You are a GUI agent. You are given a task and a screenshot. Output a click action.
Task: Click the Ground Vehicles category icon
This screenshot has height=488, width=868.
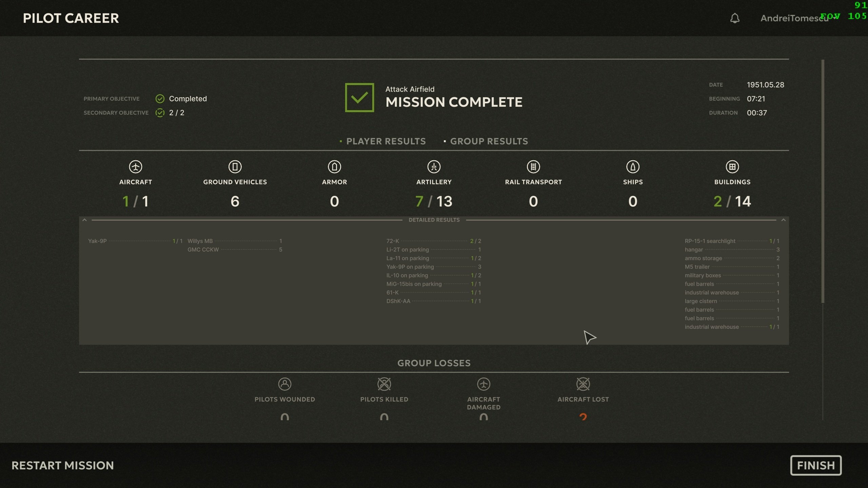[x=235, y=167]
